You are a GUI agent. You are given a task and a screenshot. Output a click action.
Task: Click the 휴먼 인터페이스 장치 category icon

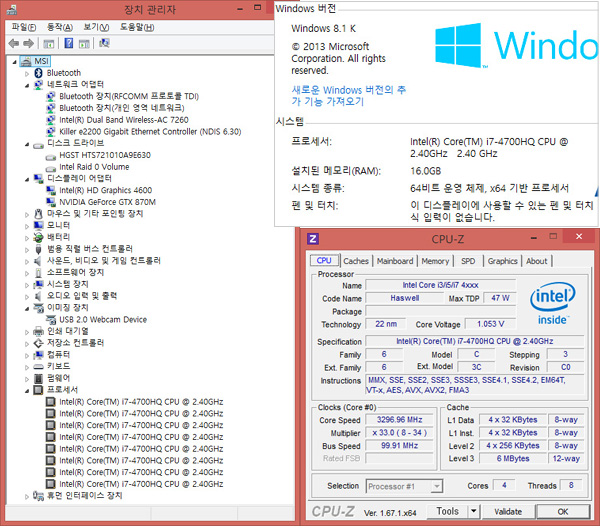coord(38,496)
